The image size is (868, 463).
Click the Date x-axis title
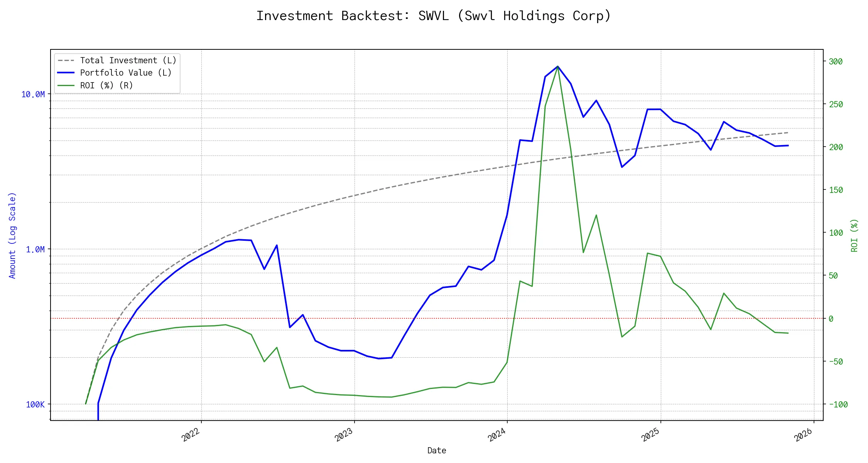(x=437, y=451)
